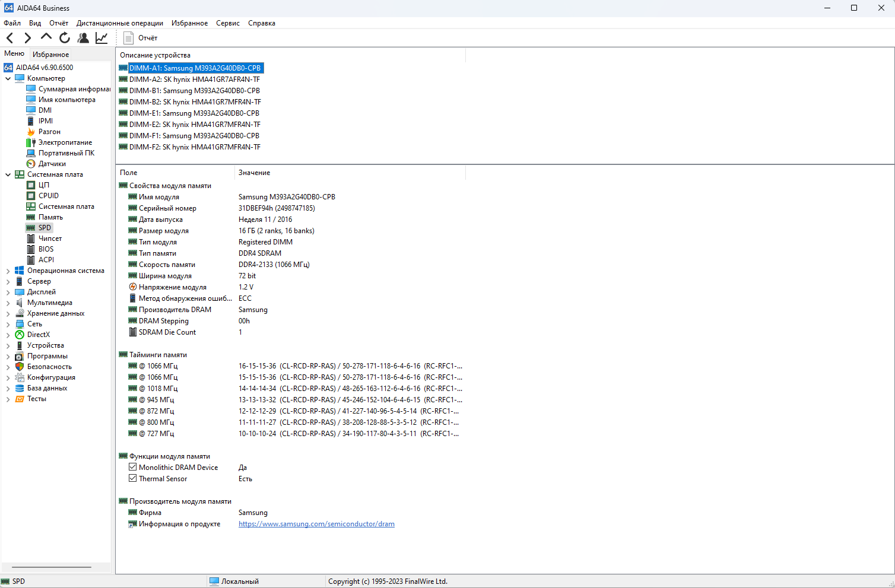
Task: Toggle the Thermal Sensor checkbox
Action: [x=133, y=478]
